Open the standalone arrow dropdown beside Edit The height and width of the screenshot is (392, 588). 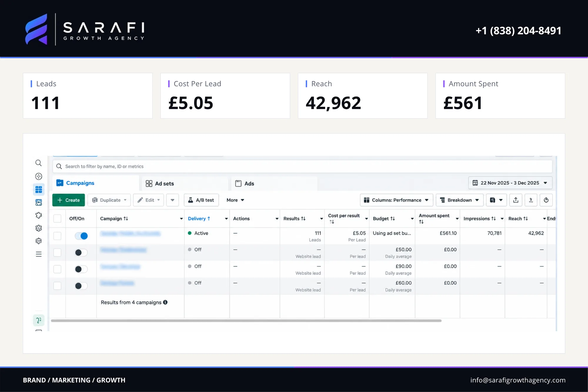pos(173,200)
